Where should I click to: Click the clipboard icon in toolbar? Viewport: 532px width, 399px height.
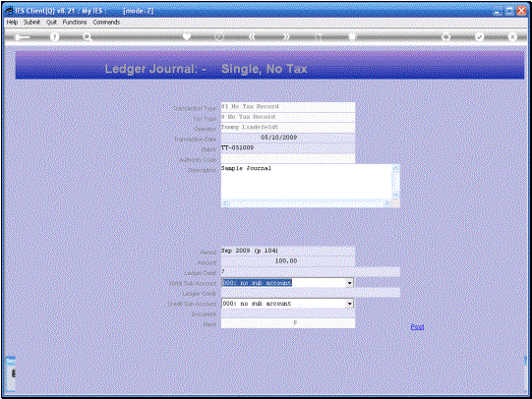click(x=352, y=36)
